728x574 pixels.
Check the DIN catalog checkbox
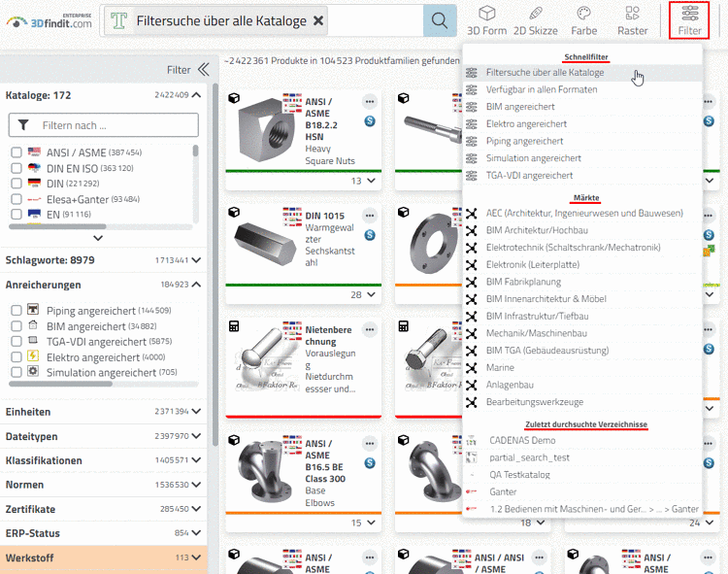(x=17, y=184)
